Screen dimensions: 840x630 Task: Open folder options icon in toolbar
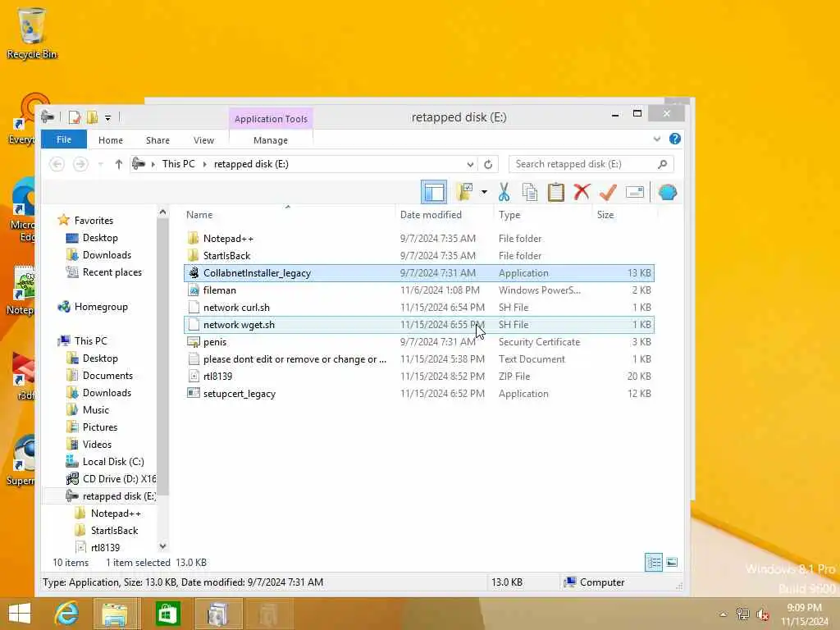(x=464, y=192)
